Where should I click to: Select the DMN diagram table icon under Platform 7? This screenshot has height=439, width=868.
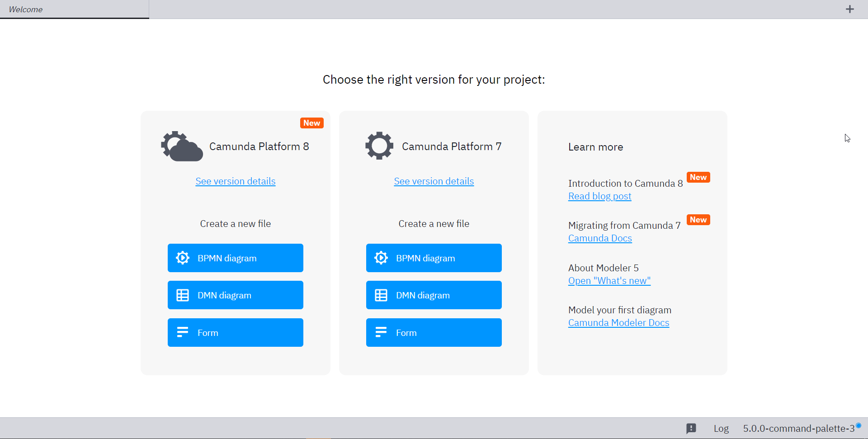click(381, 295)
